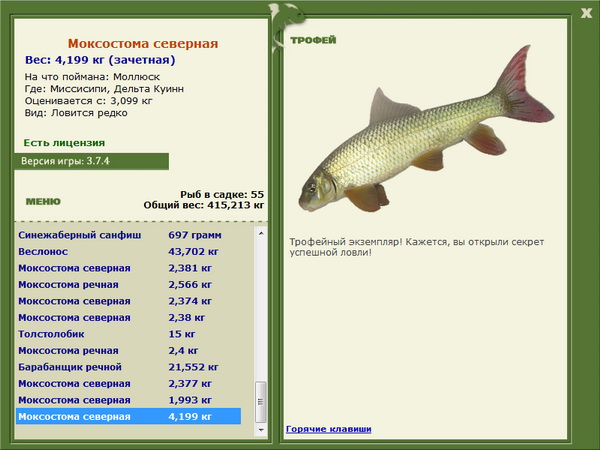The height and width of the screenshot is (450, 600).
Task: Select Моксостома северная 2,381 кг entry
Action: click(x=129, y=268)
